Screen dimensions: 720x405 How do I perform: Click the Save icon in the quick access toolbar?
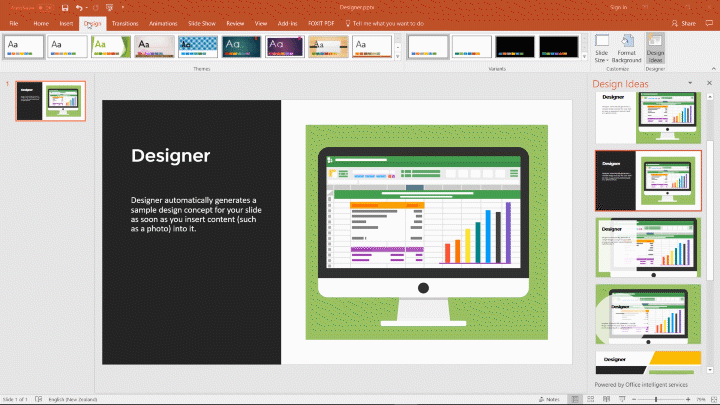(x=64, y=7)
